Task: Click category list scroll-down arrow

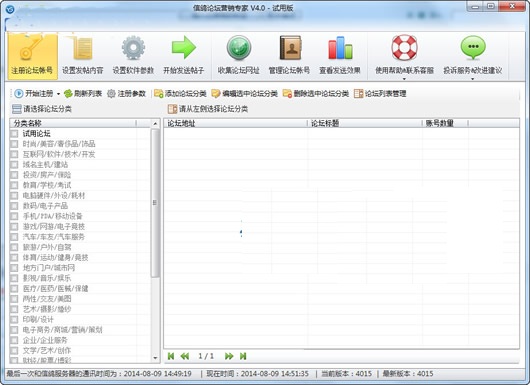Action: [x=155, y=358]
